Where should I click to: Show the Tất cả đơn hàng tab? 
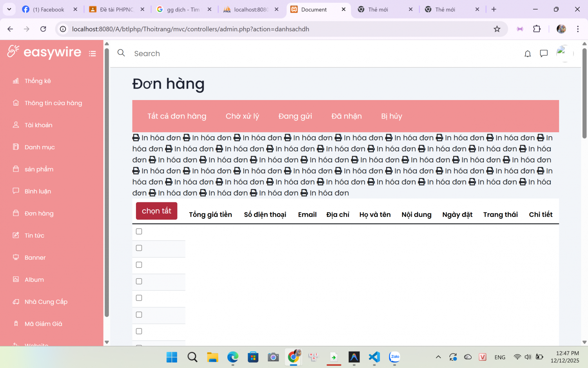coord(177,116)
